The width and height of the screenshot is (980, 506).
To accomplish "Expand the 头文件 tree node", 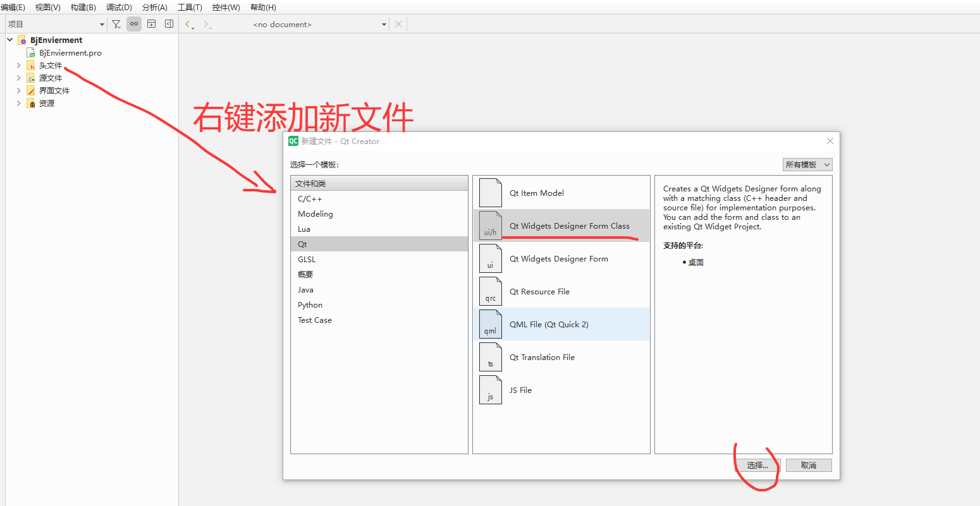I will pyautogui.click(x=18, y=66).
